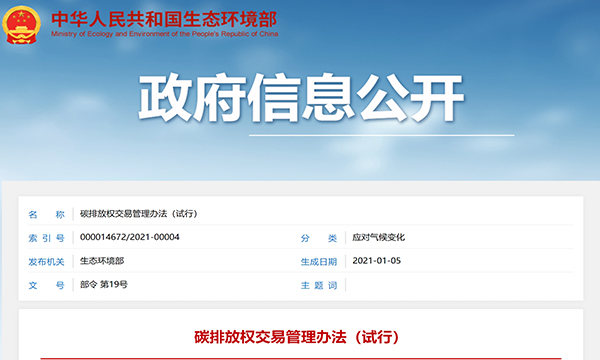
Task: Select the 文号 field label
Action: [x=46, y=285]
